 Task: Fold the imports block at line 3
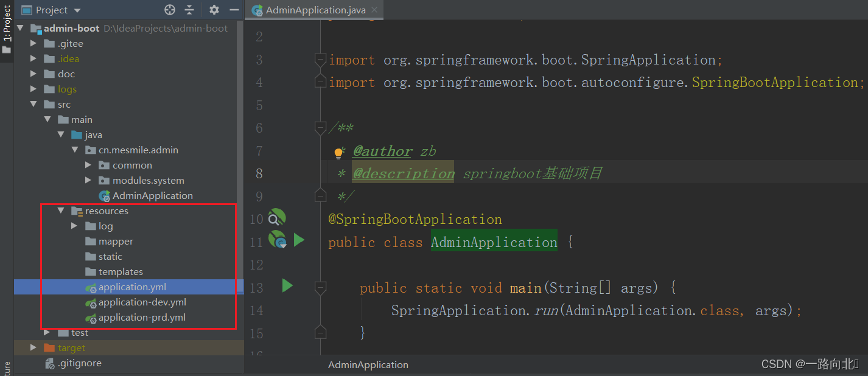coord(320,60)
